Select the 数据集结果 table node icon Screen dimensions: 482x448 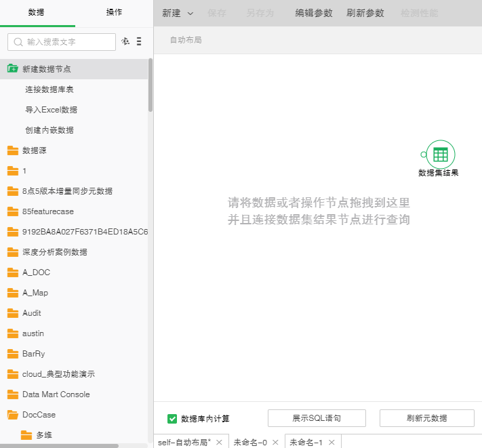441,155
